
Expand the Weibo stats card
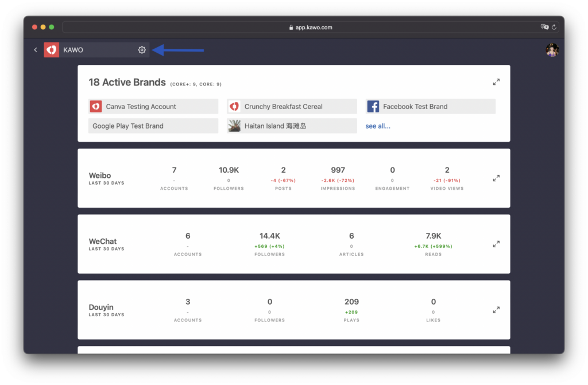point(496,178)
